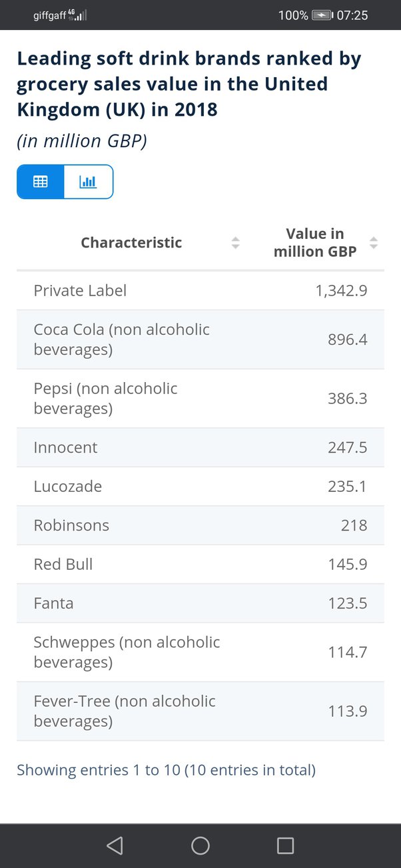Select the Coca Cola table row
Image resolution: width=401 pixels, height=868 pixels.
click(200, 339)
